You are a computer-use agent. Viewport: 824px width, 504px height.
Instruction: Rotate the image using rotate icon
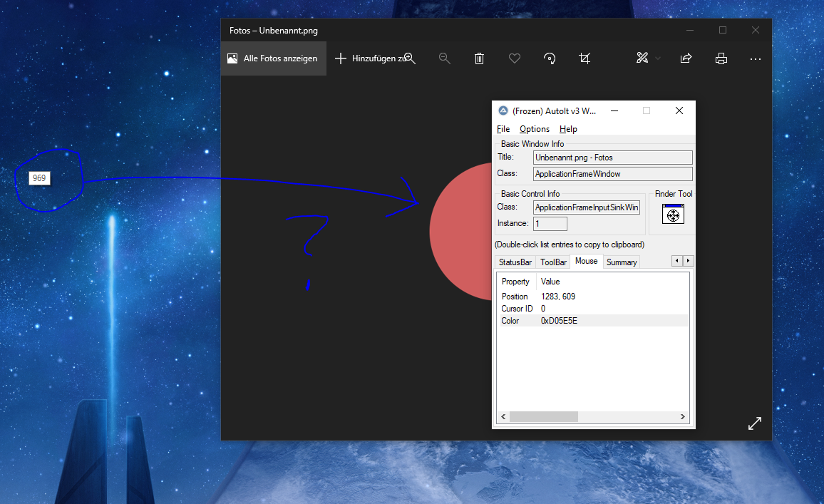(x=550, y=58)
